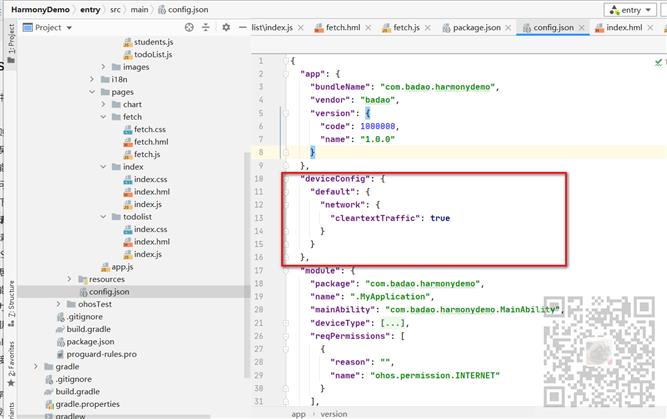
Task: Click the HarmonyDemo breadcrumb
Action: pos(40,9)
